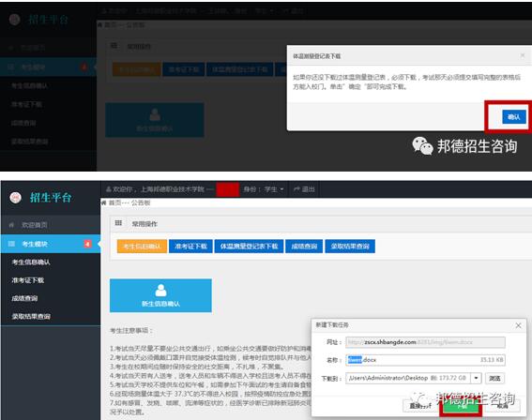Click the green 下载 button
532x420 pixels.
(x=461, y=406)
